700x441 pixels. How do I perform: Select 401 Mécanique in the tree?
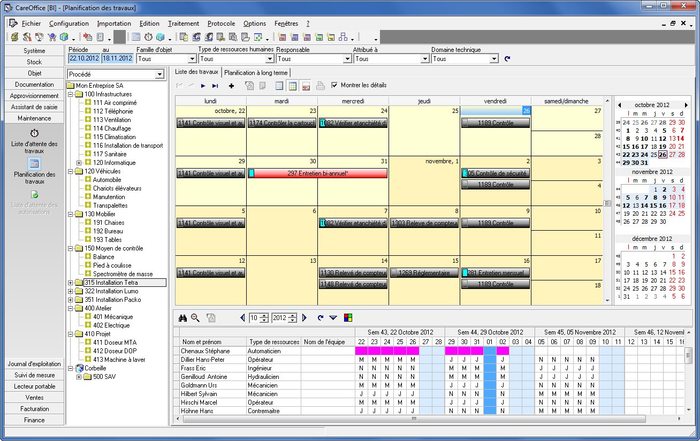[x=113, y=317]
